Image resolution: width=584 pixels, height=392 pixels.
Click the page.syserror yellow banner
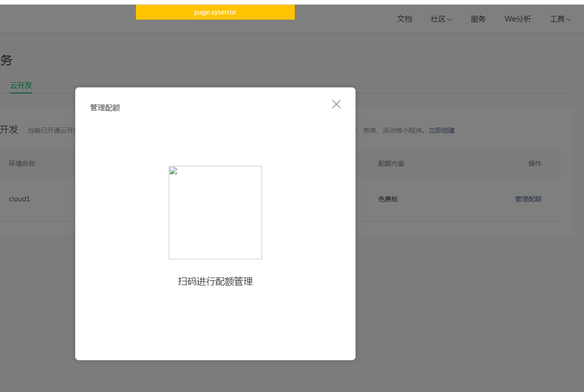click(215, 12)
